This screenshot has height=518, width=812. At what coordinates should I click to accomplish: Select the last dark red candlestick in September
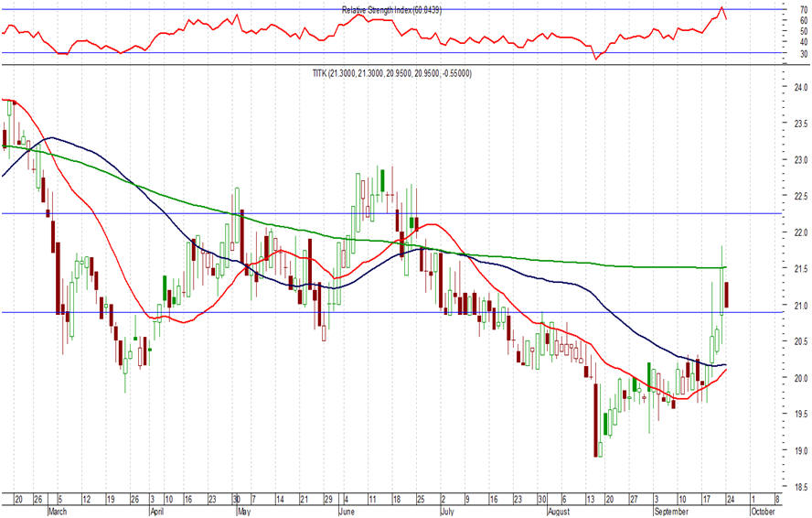click(727, 295)
